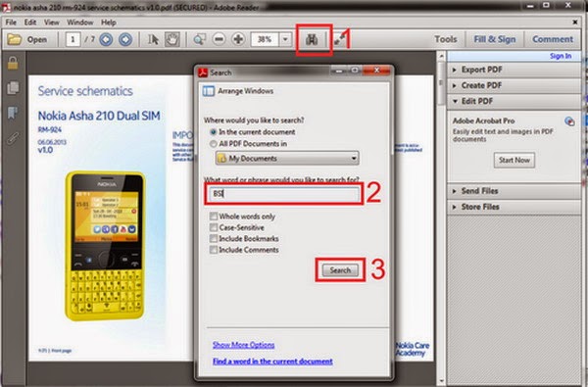Select All PDF Documents in option

pos(214,144)
